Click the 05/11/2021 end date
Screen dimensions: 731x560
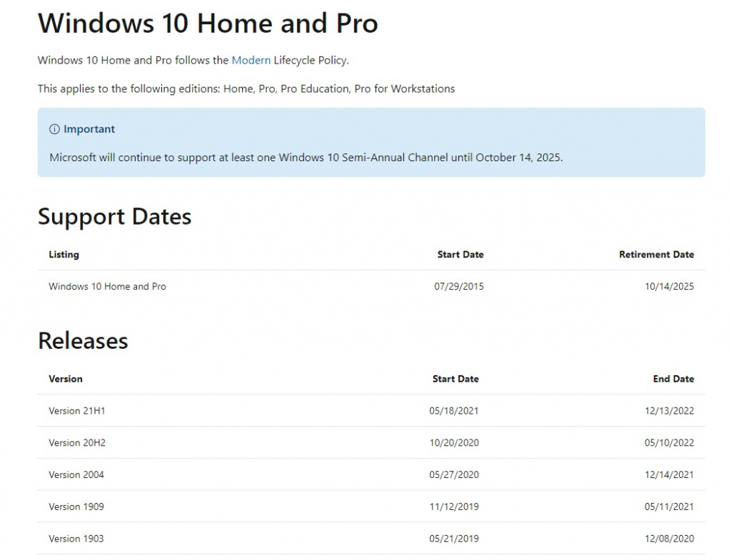click(669, 506)
